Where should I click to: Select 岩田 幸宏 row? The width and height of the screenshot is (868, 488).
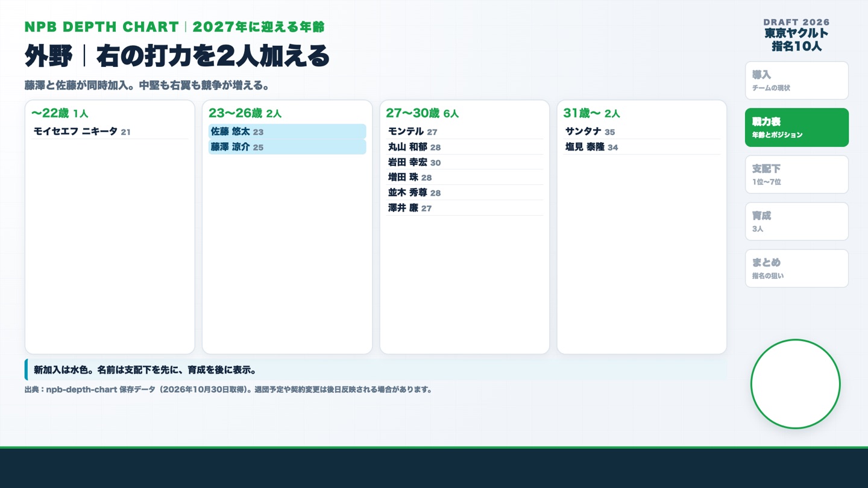coord(464,162)
